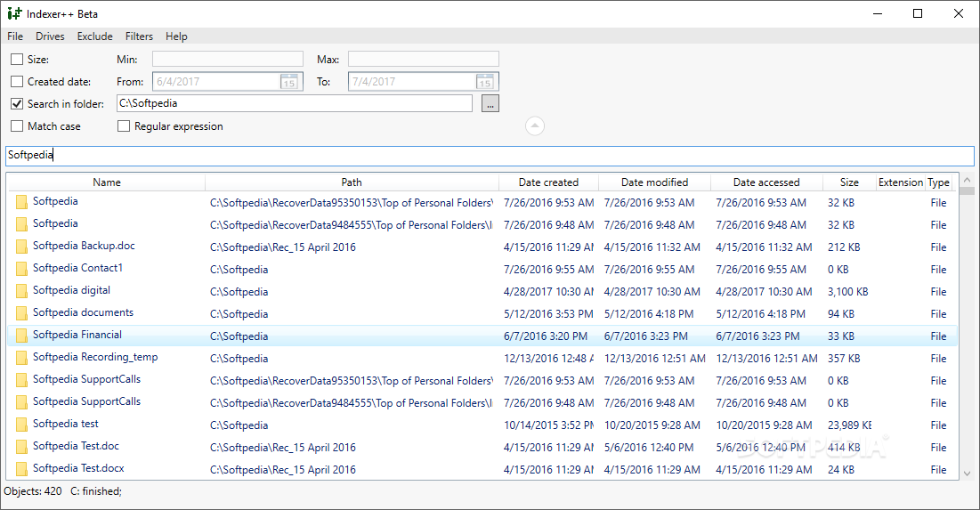
Task: Toggle the Match case checkbox
Action: 17,125
